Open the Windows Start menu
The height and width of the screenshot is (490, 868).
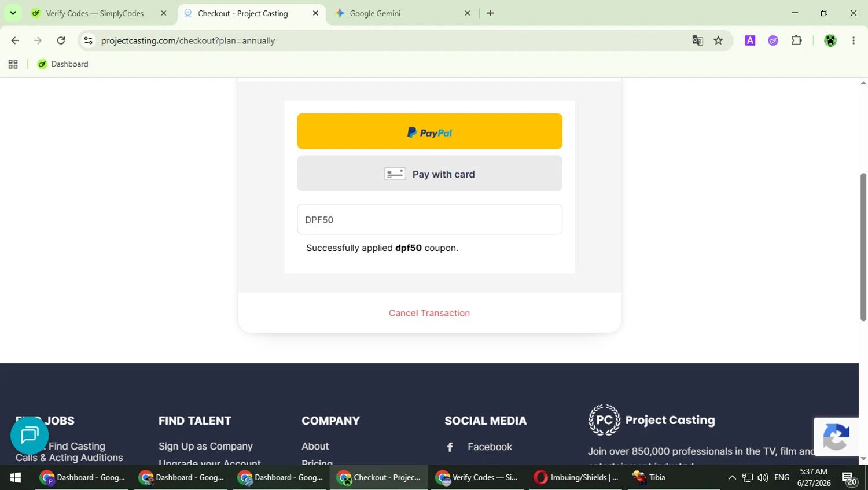click(x=16, y=478)
